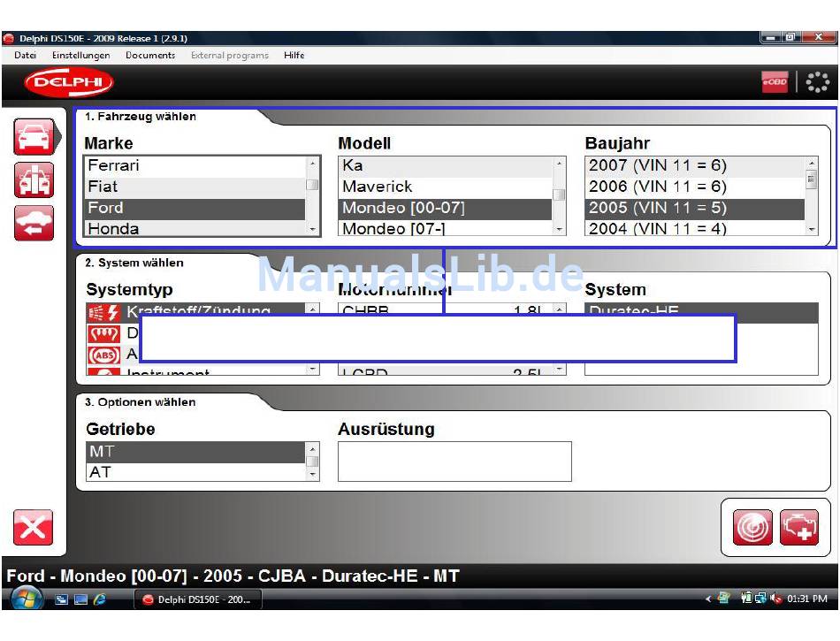This screenshot has width=840, height=641.
Task: Expand hidden system tray icons arrow
Action: (708, 599)
